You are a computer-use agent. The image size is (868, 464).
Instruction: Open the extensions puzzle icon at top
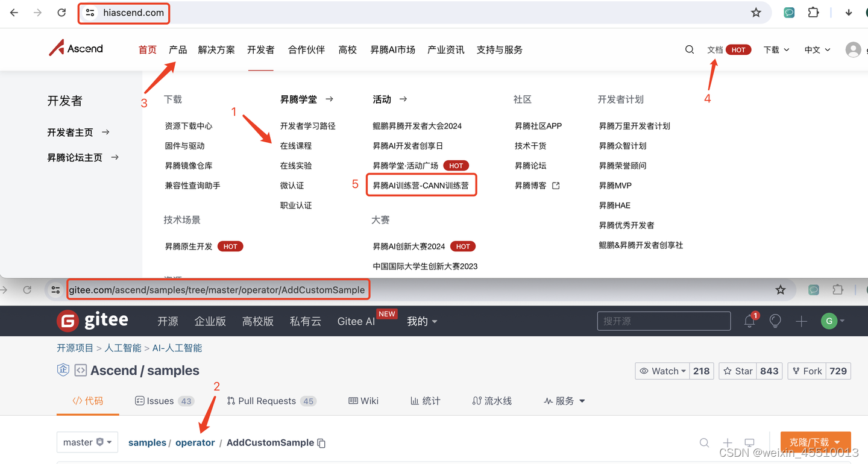[x=813, y=13]
